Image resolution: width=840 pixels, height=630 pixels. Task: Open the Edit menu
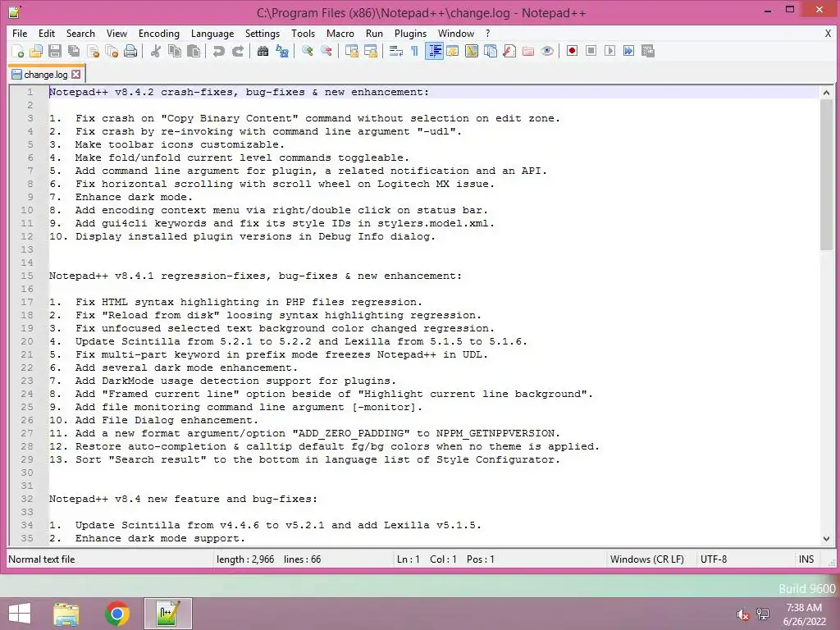47,33
